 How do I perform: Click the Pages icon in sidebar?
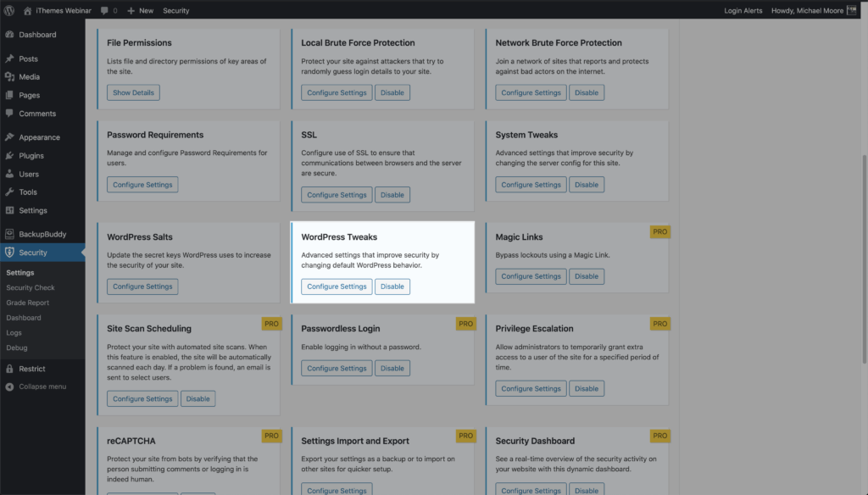(9, 95)
